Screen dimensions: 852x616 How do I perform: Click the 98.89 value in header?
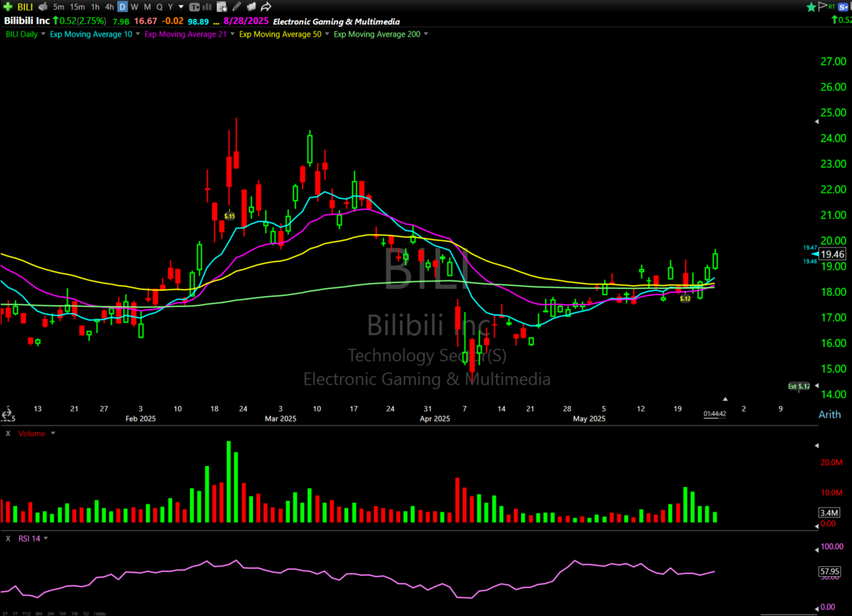[198, 22]
